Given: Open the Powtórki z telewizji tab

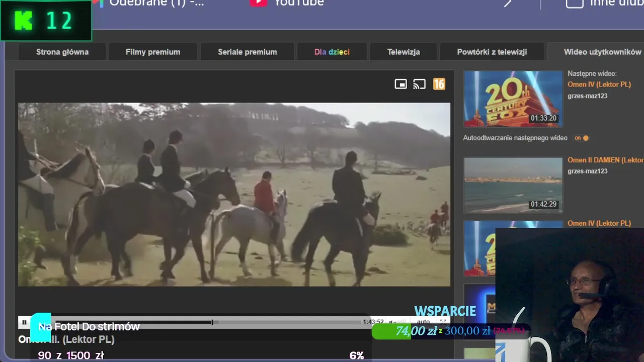Looking at the screenshot, I should tap(492, 52).
